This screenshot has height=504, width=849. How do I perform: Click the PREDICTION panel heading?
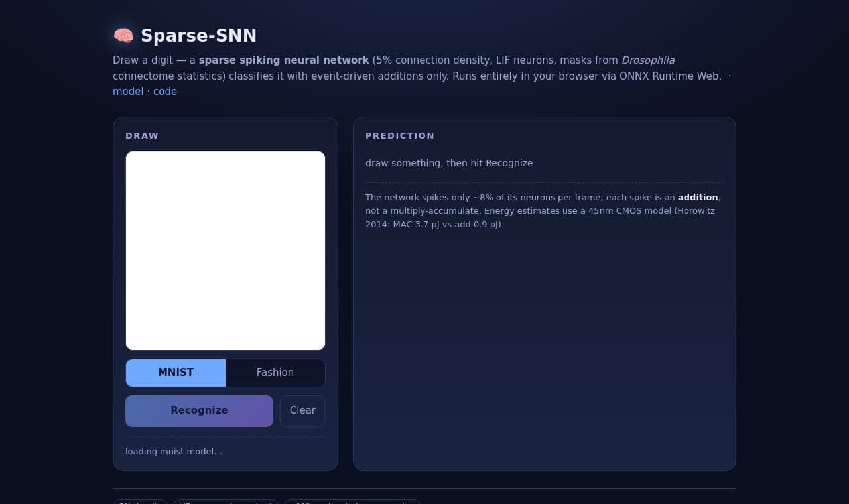pyautogui.click(x=400, y=136)
